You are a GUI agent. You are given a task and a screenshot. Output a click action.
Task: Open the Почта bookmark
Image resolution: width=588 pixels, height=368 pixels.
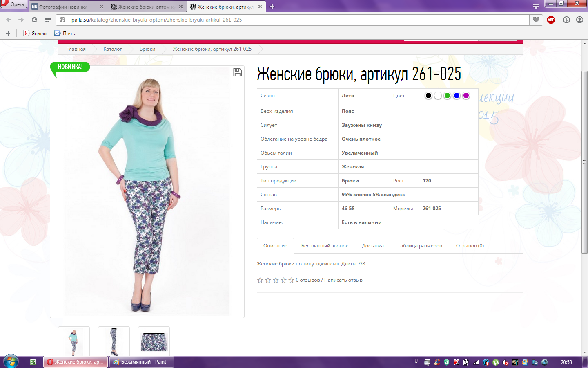tap(65, 34)
